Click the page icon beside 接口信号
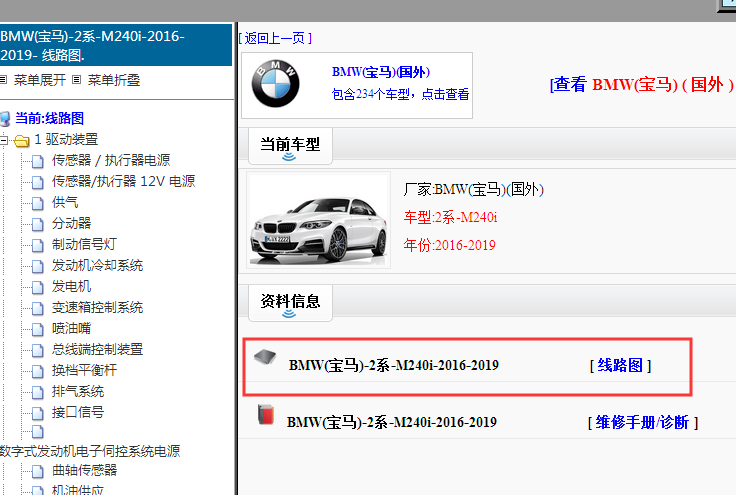 pos(38,413)
